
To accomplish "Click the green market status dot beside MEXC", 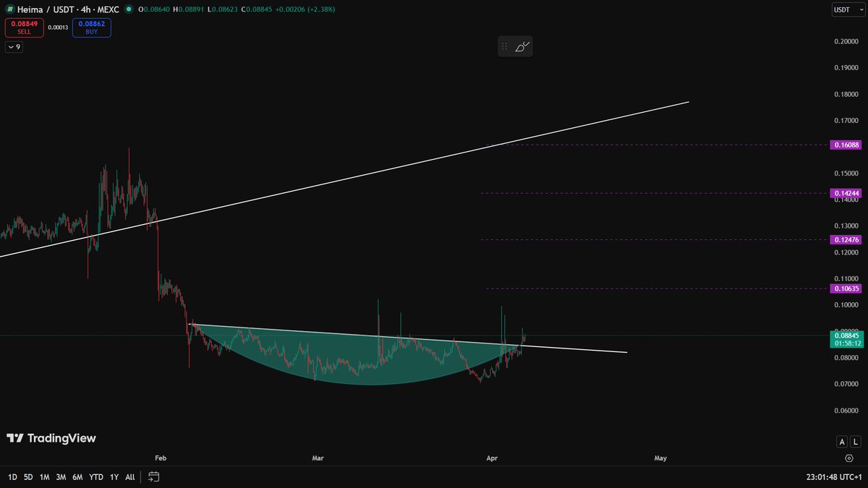I will click(x=129, y=9).
